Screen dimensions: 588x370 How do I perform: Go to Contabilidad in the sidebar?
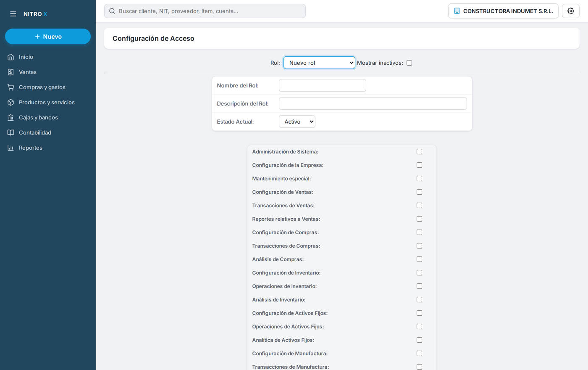[x=48, y=132]
